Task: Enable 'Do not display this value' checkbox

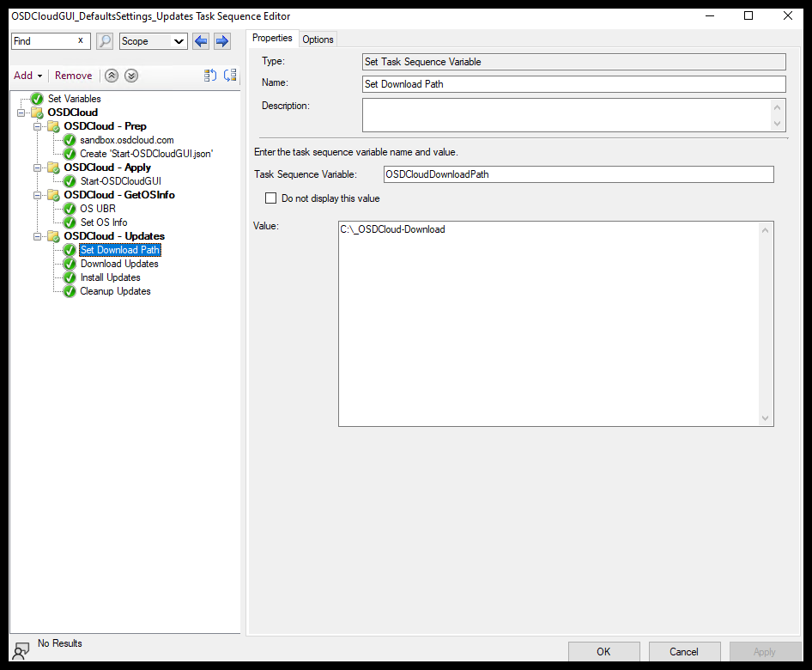Action: click(271, 198)
